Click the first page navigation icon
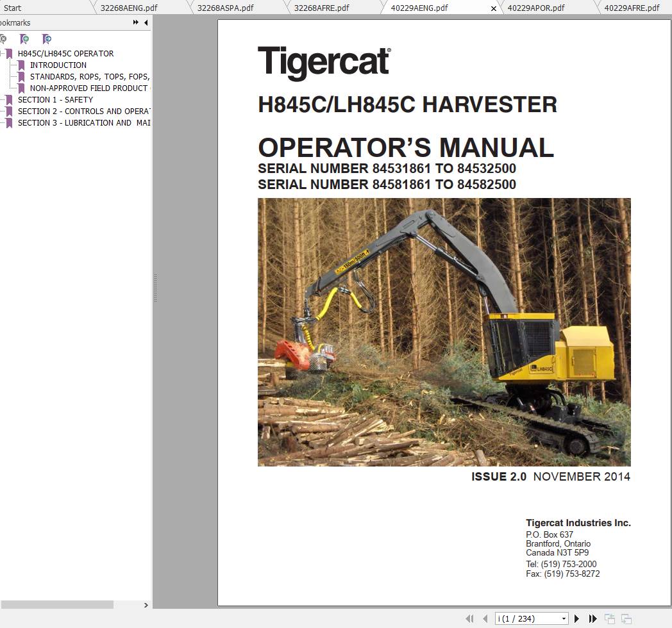Image resolution: width=672 pixels, height=628 pixels. pyautogui.click(x=470, y=618)
